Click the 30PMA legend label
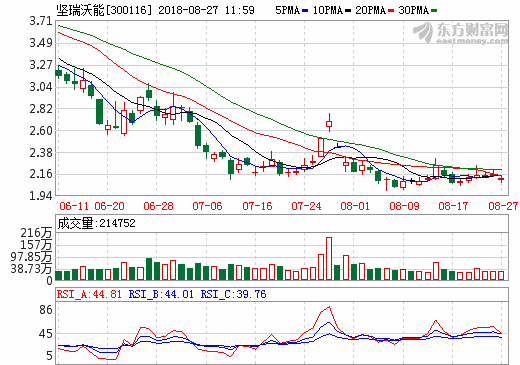Image resolution: width=520 pixels, height=365 pixels. (413, 10)
